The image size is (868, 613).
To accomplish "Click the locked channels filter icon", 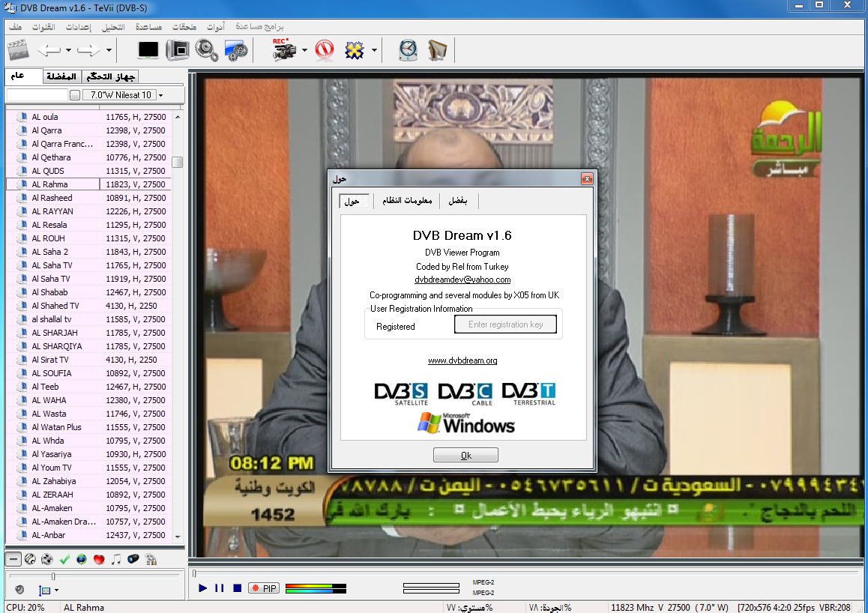I will (151, 559).
